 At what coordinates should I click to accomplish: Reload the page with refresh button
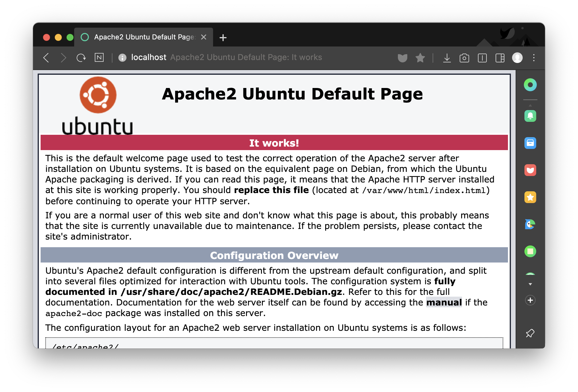tap(81, 58)
